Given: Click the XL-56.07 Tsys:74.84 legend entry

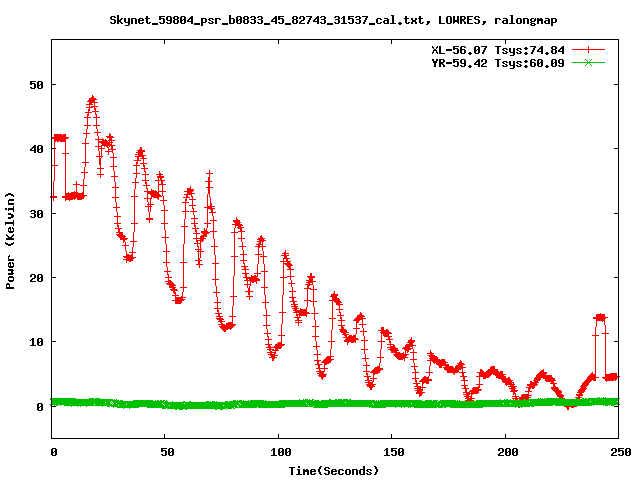Looking at the screenshot, I should point(498,50).
